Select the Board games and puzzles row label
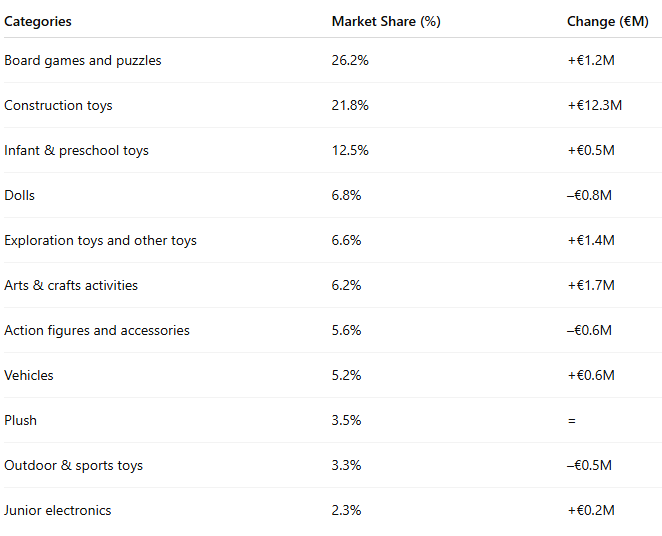The width and height of the screenshot is (662, 536). click(x=83, y=60)
